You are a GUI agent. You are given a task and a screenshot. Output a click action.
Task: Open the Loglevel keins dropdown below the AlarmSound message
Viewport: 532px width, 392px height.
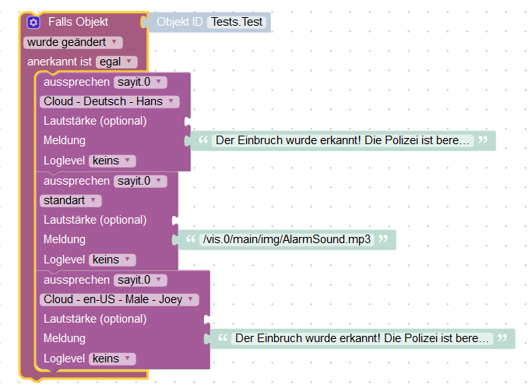(112, 260)
